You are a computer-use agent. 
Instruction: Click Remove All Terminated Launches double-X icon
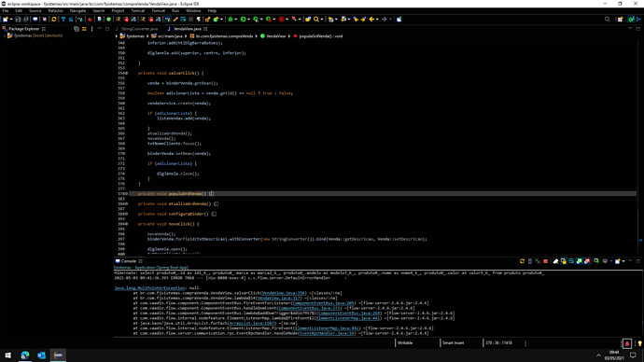pyautogui.click(x=538, y=261)
